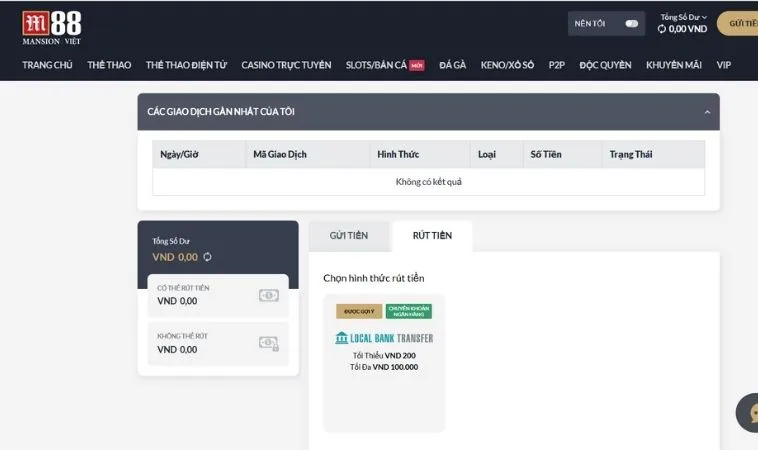Select the Rút Tiền tab

pos(432,236)
